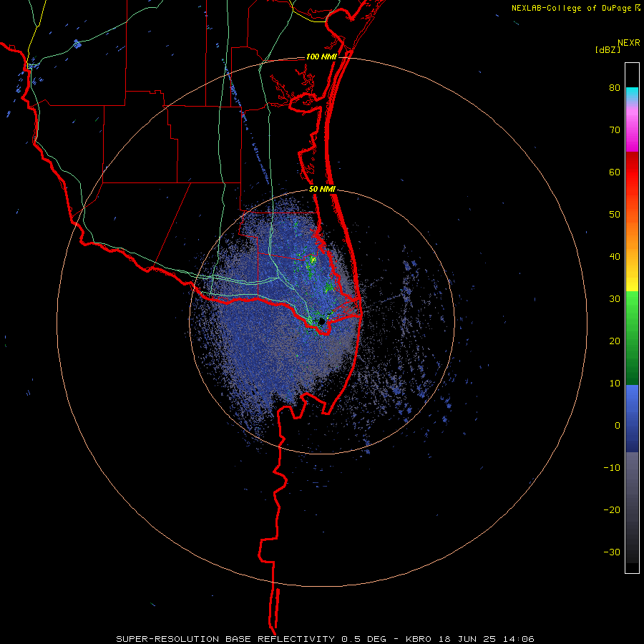
Task: Click the -20 value on the dBZ scale
Action: pos(612,510)
